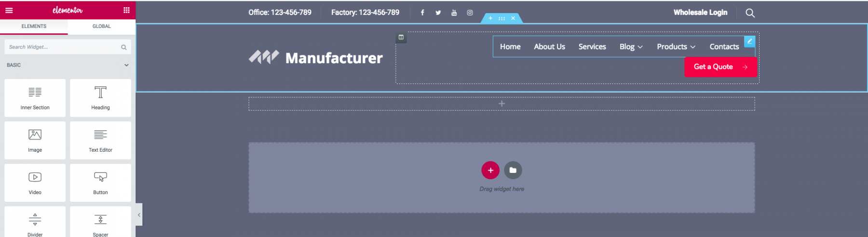868x237 pixels.
Task: Switch to the Global tab
Action: coord(101,26)
